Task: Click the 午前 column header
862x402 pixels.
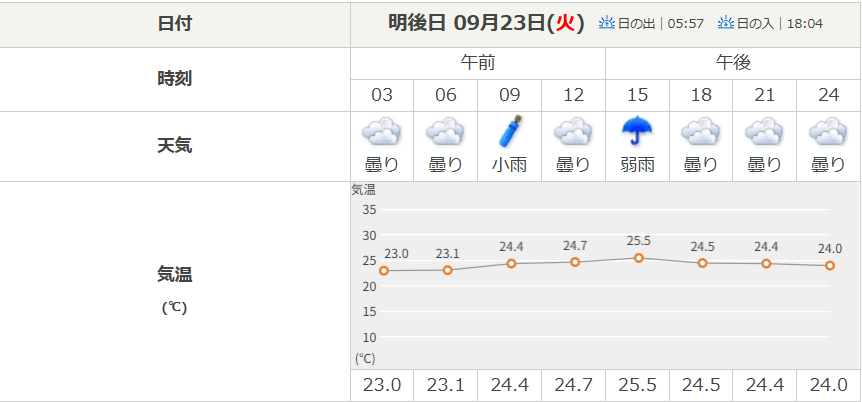Action: [x=478, y=62]
